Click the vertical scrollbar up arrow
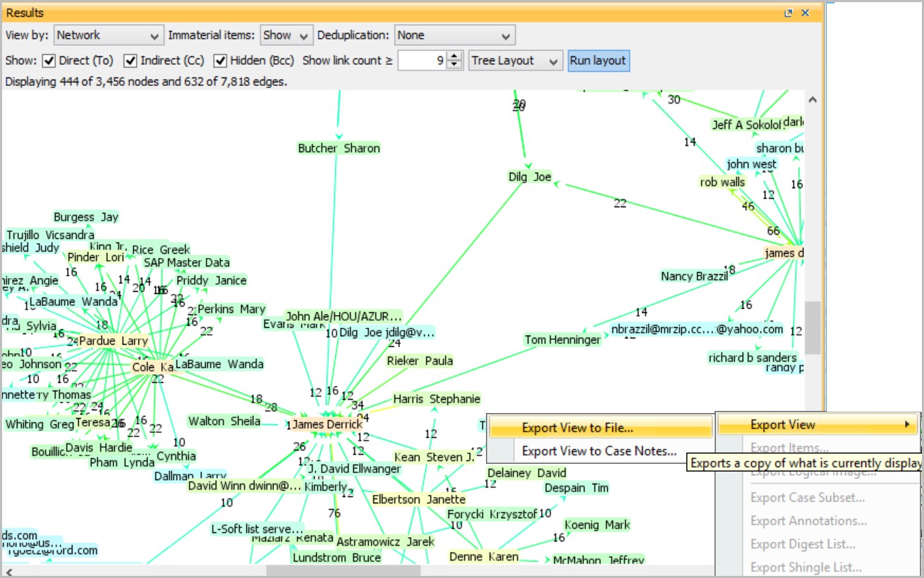Screen dimensions: 924x578 click(813, 99)
